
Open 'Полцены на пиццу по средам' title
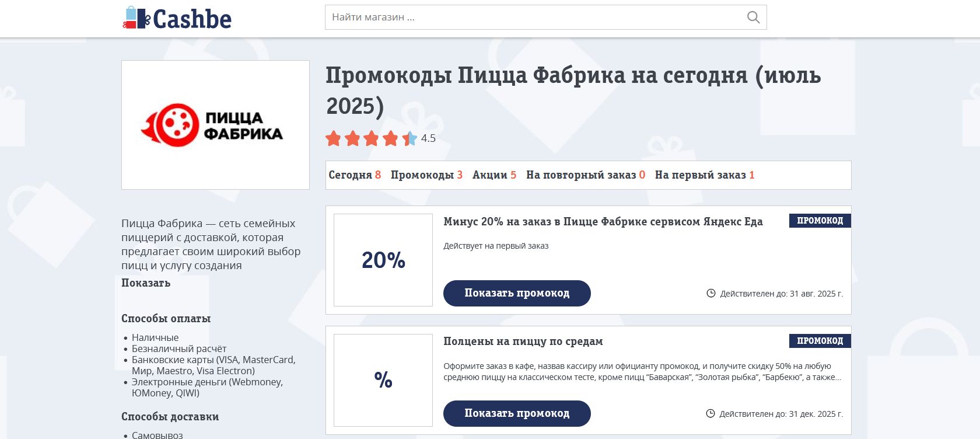tap(523, 342)
